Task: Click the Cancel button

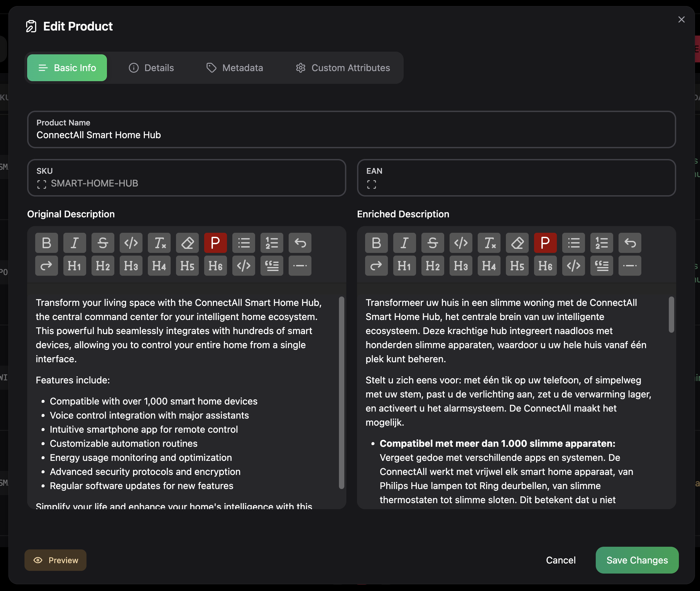Action: point(561,560)
